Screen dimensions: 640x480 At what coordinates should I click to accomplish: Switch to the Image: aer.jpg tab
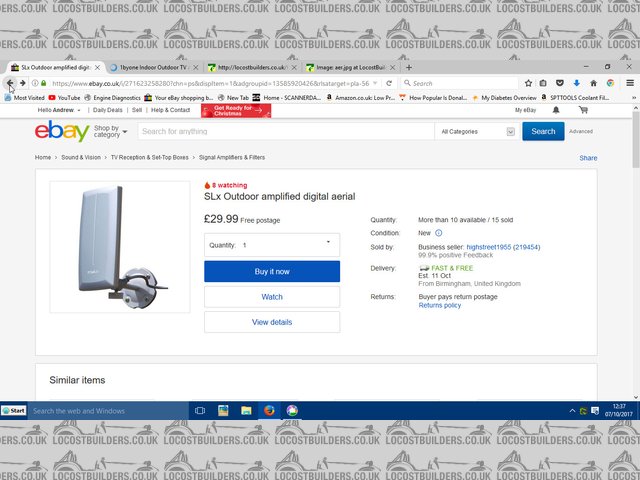click(350, 67)
